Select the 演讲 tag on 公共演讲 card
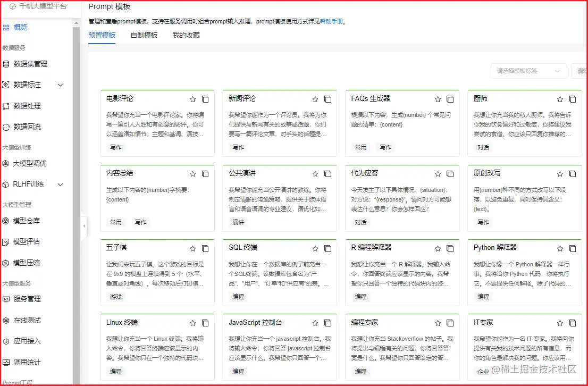 239,222
